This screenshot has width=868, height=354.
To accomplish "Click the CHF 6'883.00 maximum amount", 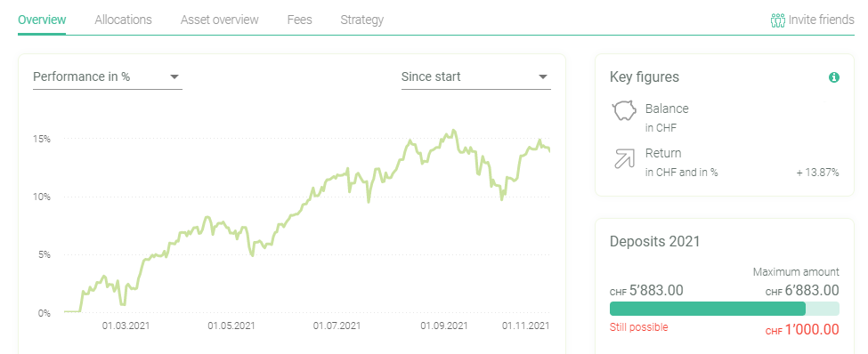I will click(x=802, y=290).
